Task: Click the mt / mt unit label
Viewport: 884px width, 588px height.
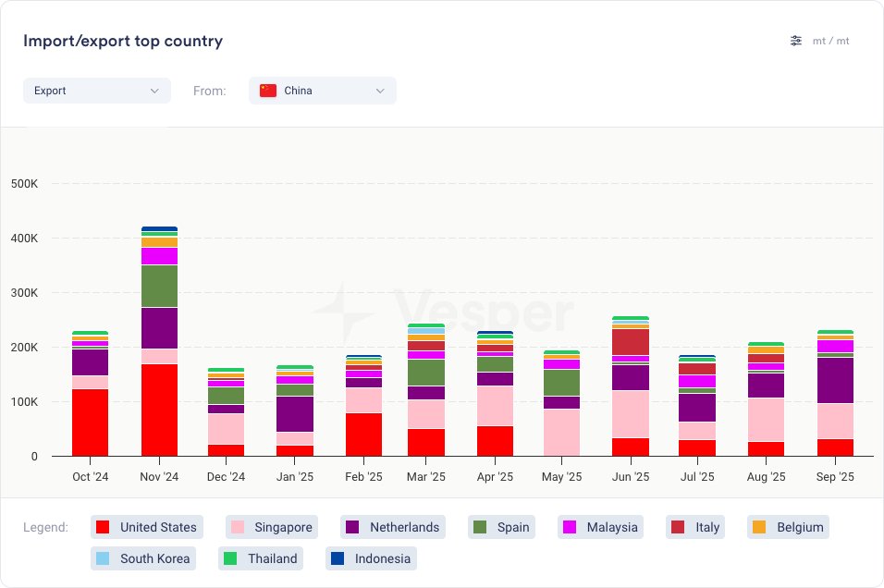Action: tap(830, 41)
